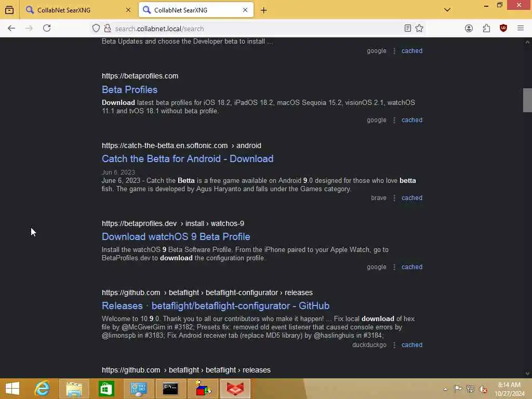The width and height of the screenshot is (532, 399).
Task: Expand options dots beside duckduckgo label
Action: click(x=394, y=345)
